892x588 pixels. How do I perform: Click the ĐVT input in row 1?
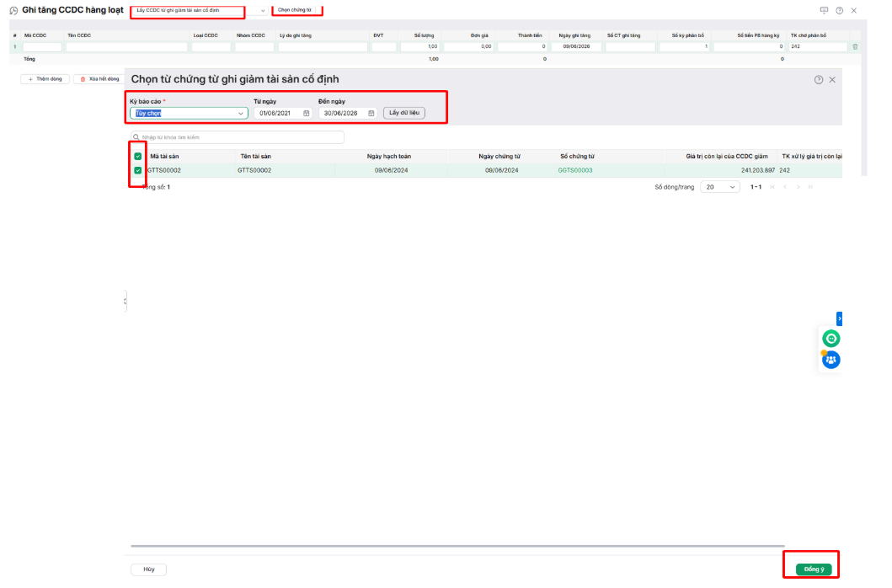click(x=384, y=46)
